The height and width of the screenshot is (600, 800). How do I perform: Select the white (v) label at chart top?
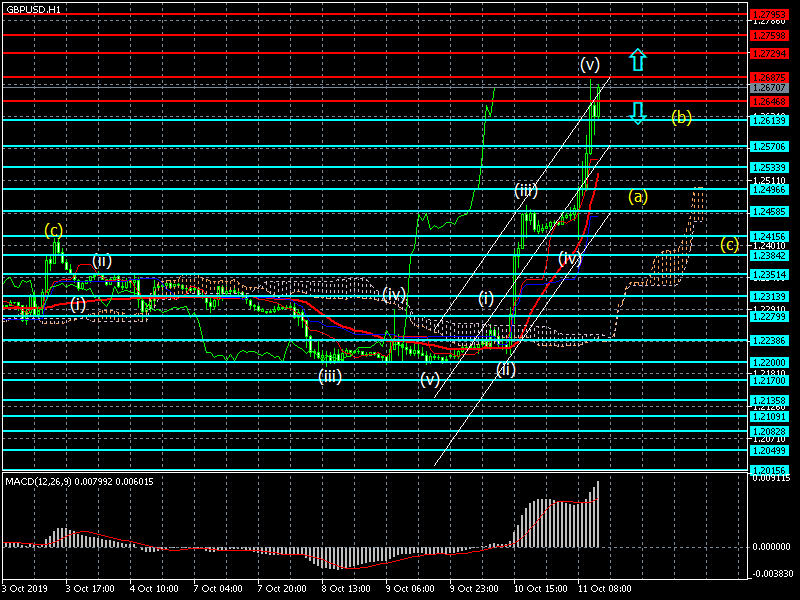pyautogui.click(x=590, y=65)
